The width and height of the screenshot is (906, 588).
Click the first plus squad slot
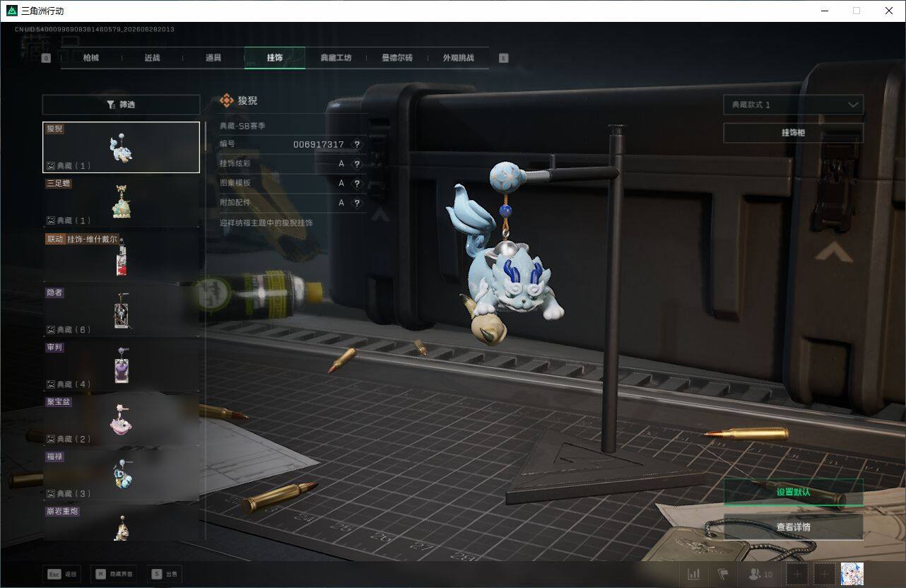click(797, 575)
